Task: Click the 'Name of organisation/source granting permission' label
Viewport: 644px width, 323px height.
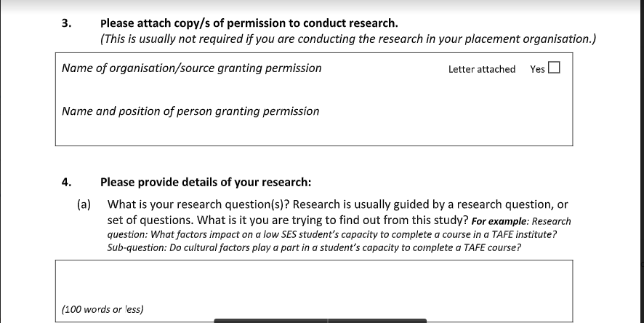Action: (191, 68)
